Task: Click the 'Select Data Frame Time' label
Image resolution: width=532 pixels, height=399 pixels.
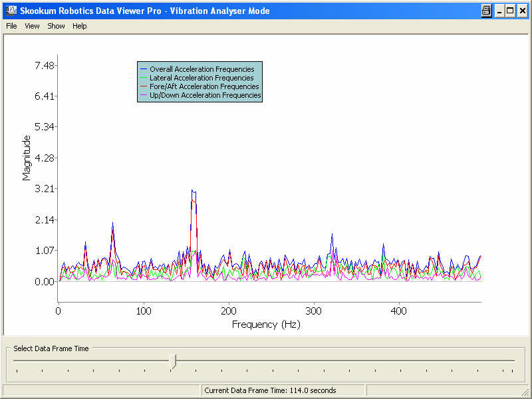Action: (51, 348)
